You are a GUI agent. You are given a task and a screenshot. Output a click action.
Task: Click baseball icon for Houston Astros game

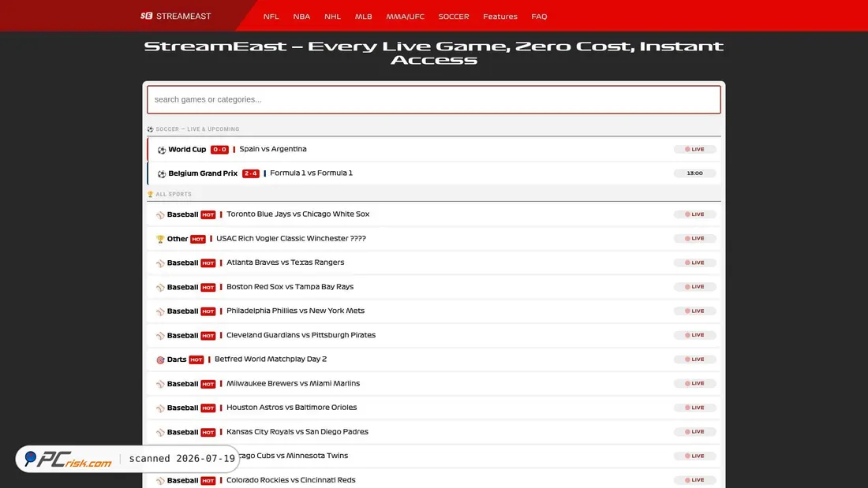click(x=160, y=408)
